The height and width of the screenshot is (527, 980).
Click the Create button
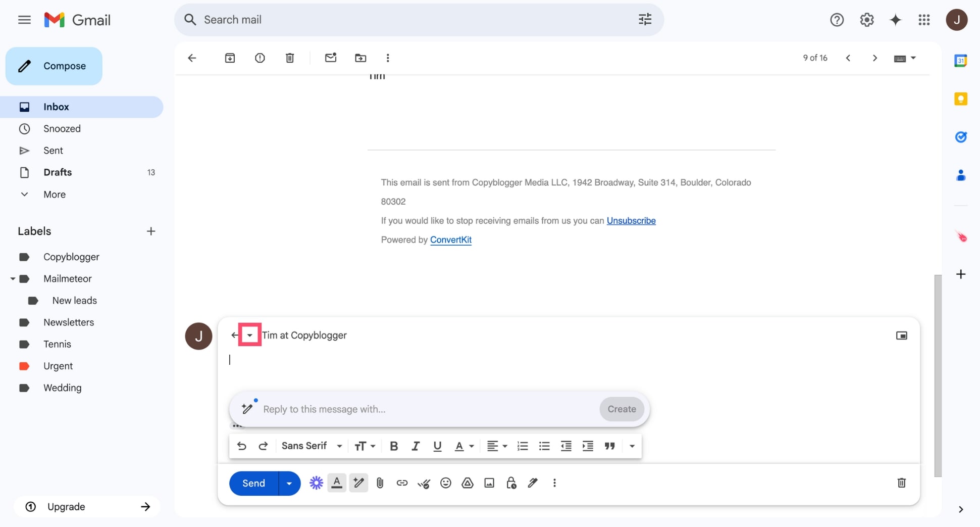point(622,409)
